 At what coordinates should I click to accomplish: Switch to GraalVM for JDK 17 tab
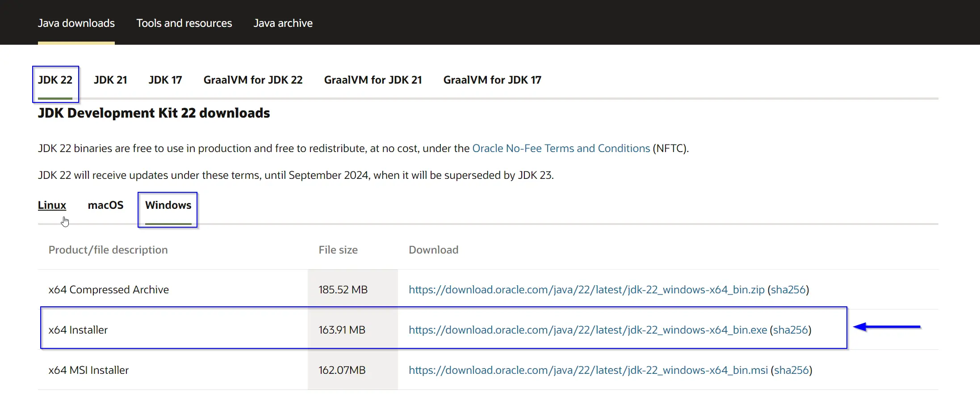pos(492,80)
